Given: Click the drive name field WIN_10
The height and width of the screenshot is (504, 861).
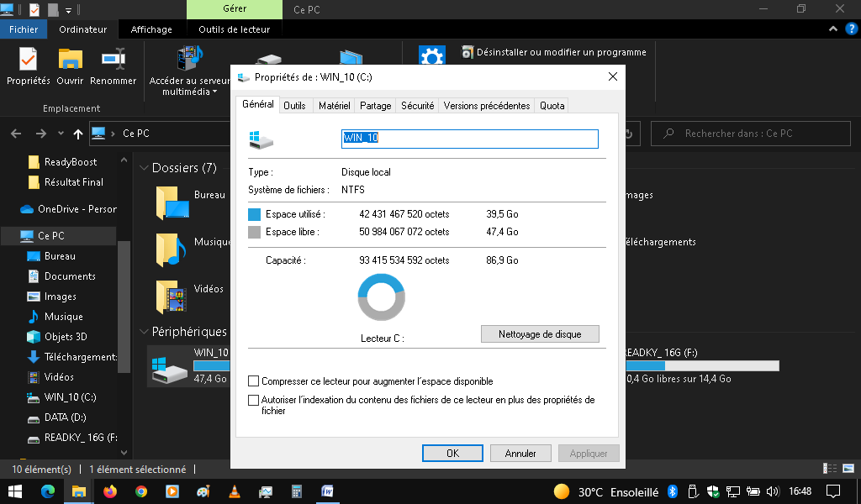Looking at the screenshot, I should (x=470, y=139).
